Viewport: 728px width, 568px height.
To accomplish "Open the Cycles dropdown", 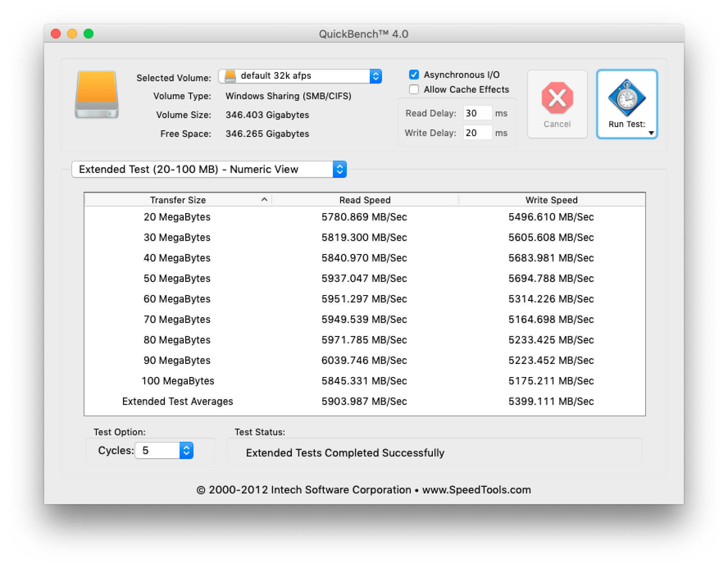I will coord(164,450).
